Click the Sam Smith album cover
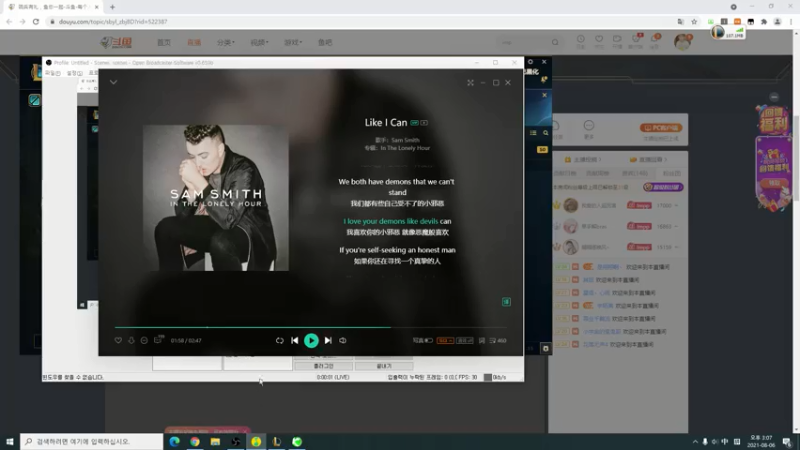The width and height of the screenshot is (800, 450). [216, 198]
